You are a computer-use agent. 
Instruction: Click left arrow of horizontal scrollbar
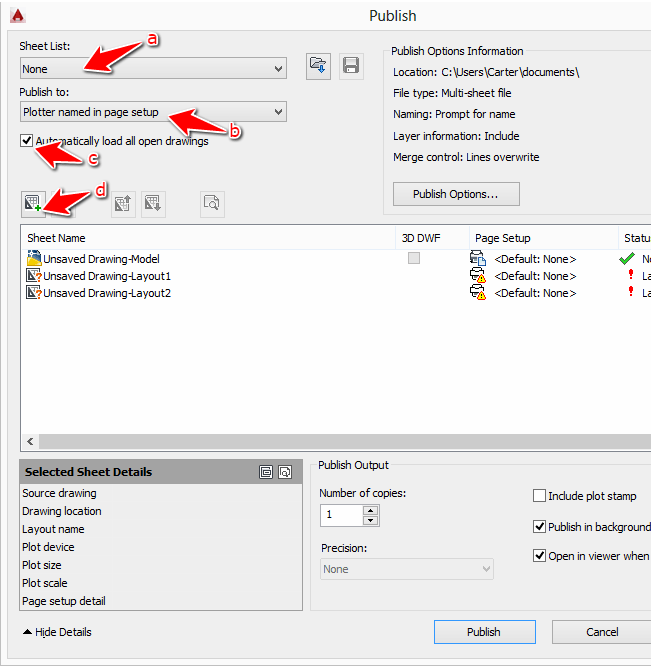click(x=30, y=442)
